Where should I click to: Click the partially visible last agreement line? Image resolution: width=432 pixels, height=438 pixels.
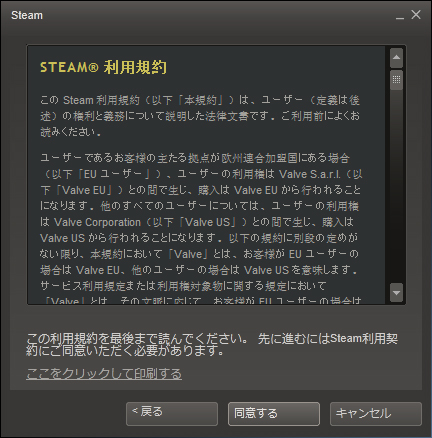coord(202,301)
